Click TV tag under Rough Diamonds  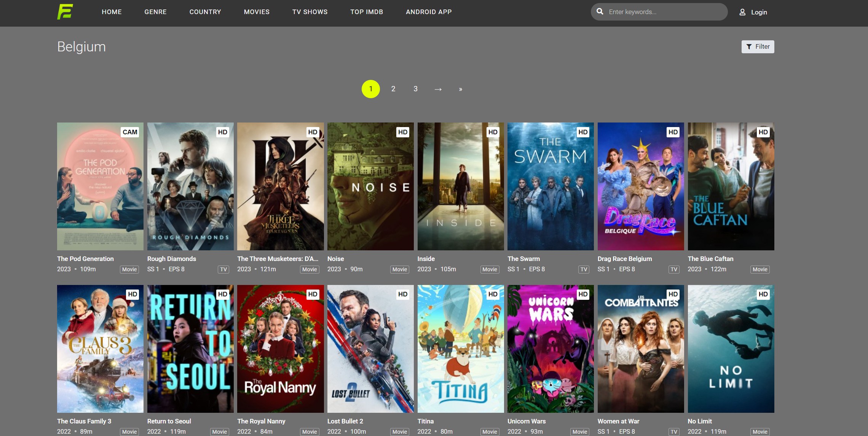pos(223,269)
